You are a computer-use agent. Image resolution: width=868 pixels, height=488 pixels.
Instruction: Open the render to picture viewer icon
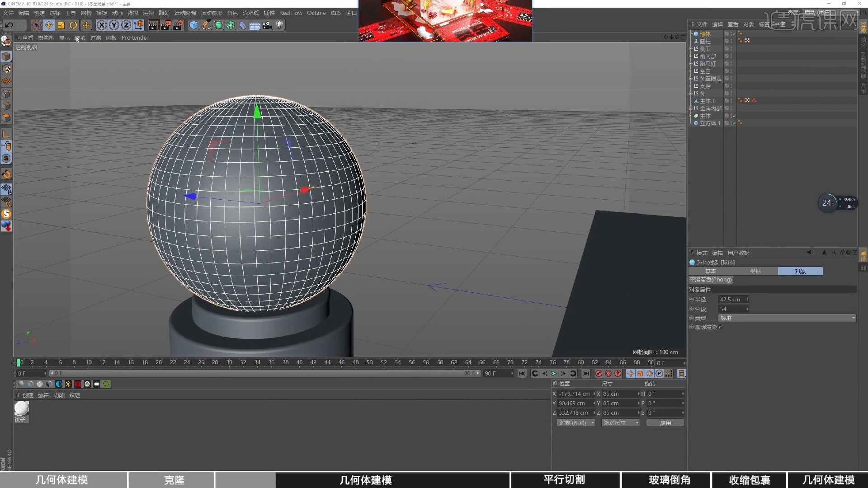coord(166,25)
